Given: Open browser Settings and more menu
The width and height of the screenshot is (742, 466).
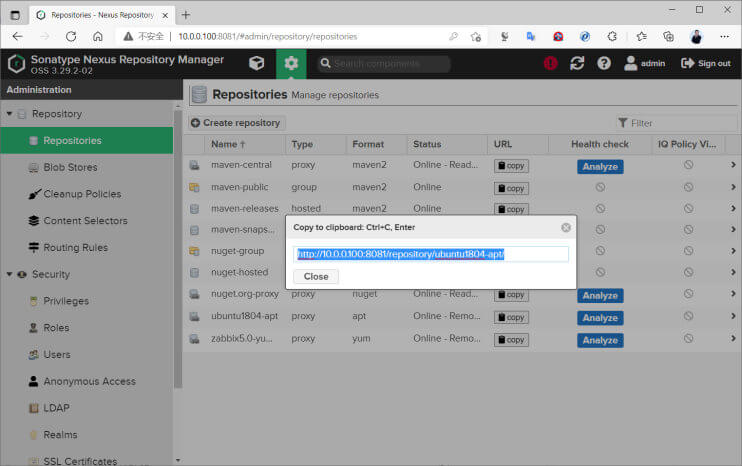Looking at the screenshot, I should (724, 36).
